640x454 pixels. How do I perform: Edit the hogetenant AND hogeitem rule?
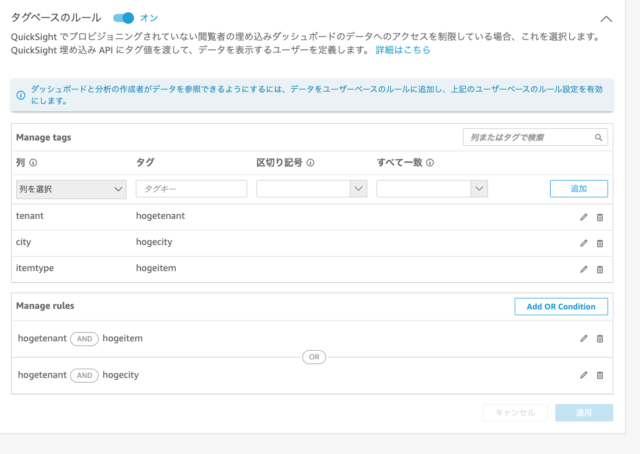pos(584,339)
